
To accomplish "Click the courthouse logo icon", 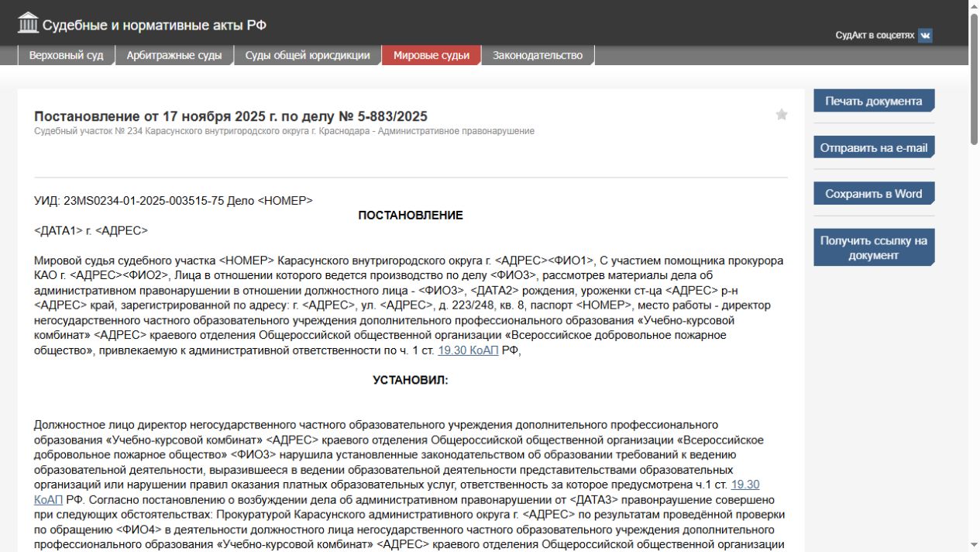I will [28, 23].
